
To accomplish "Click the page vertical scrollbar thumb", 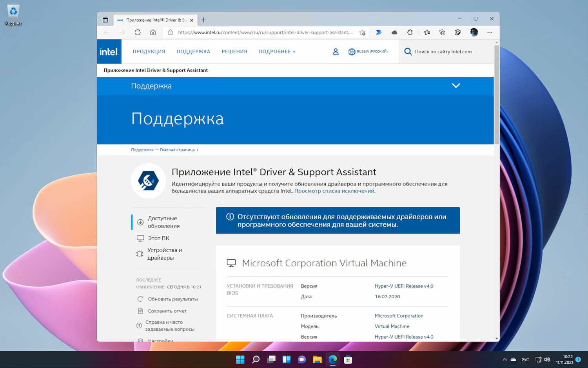I will (x=497, y=94).
